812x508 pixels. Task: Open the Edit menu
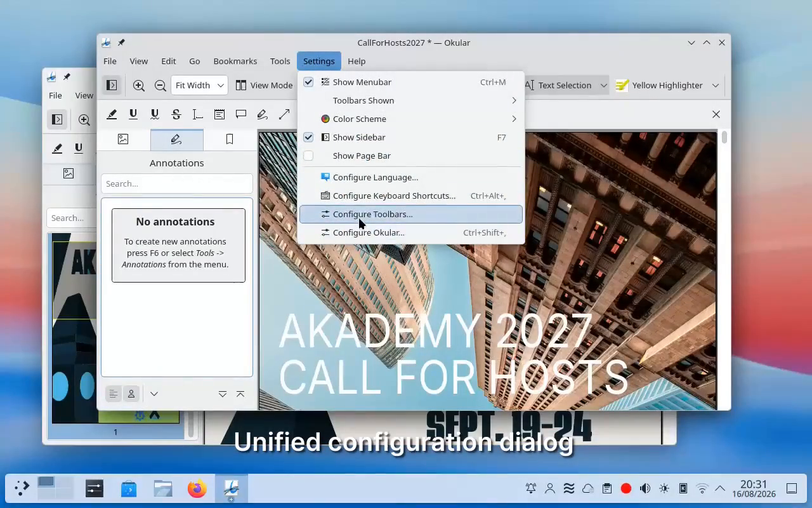(168, 61)
